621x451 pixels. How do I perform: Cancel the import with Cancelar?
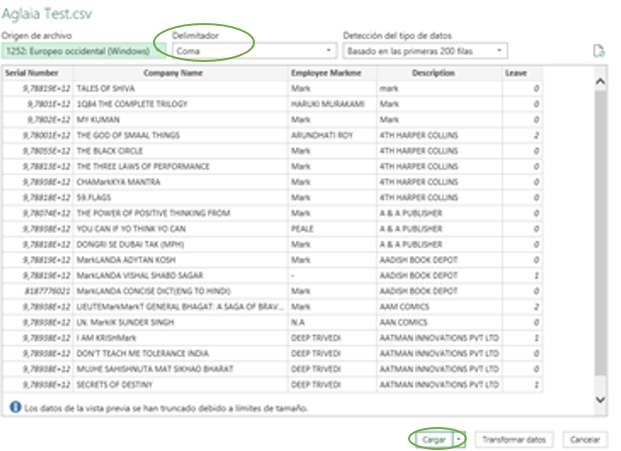click(x=582, y=438)
